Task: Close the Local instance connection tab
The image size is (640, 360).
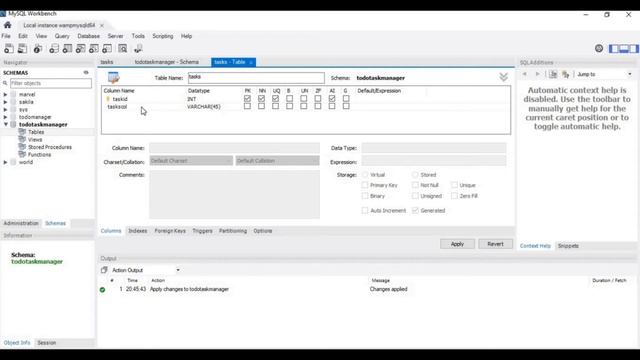Action: pyautogui.click(x=102, y=25)
